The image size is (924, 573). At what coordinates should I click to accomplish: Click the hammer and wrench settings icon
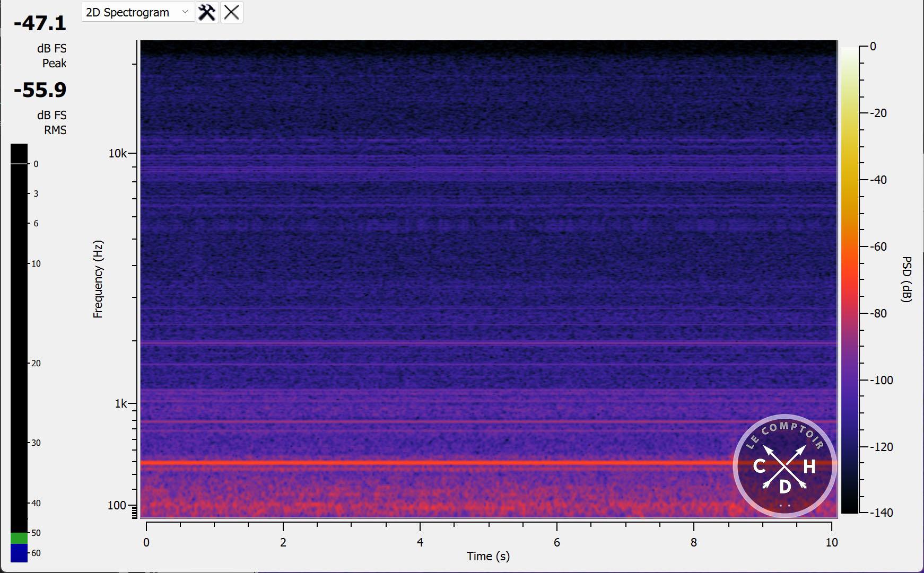click(207, 12)
